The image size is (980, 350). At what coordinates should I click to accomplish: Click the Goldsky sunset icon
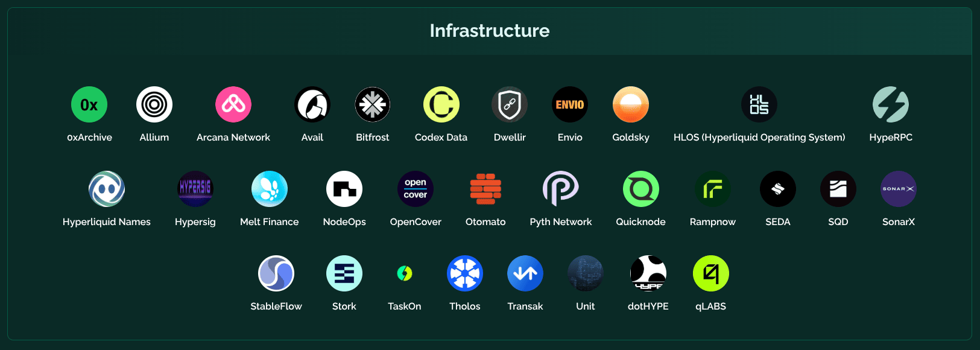coord(631,104)
